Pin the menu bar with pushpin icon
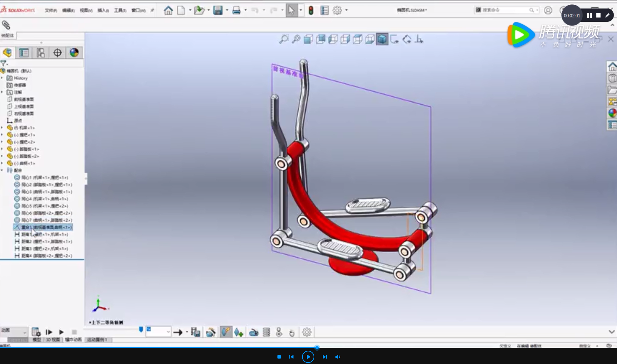617x364 pixels. (152, 11)
